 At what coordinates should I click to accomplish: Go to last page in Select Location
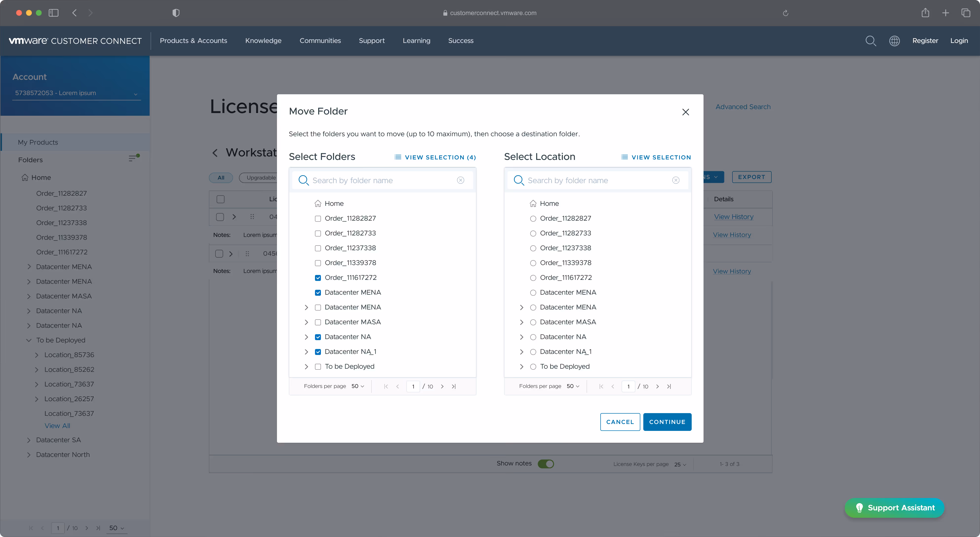pos(669,386)
